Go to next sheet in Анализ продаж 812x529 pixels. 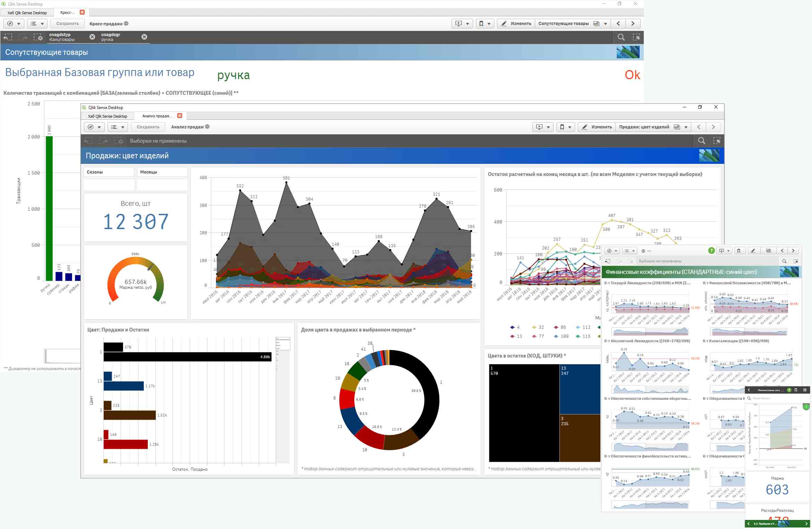713,127
